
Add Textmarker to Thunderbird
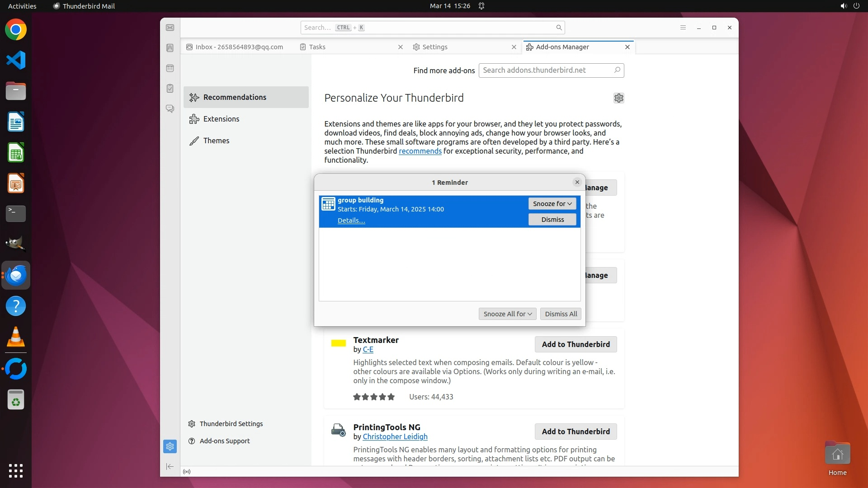[576, 344]
